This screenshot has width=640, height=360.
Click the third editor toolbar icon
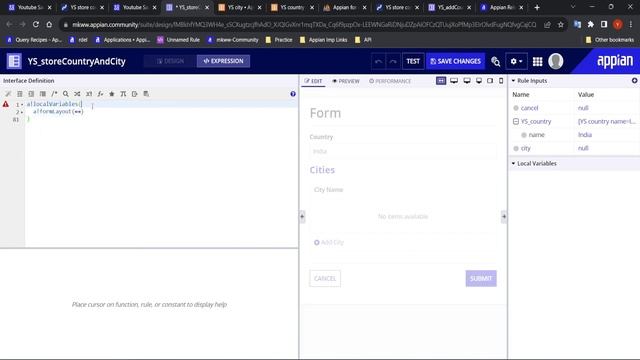click(31, 94)
